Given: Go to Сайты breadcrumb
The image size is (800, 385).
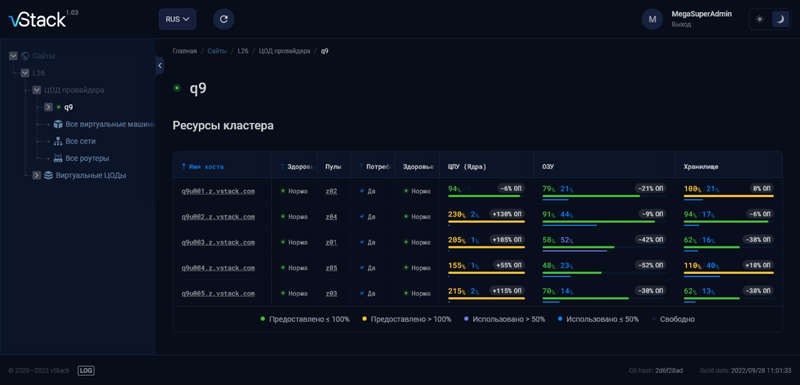Looking at the screenshot, I should 217,51.
